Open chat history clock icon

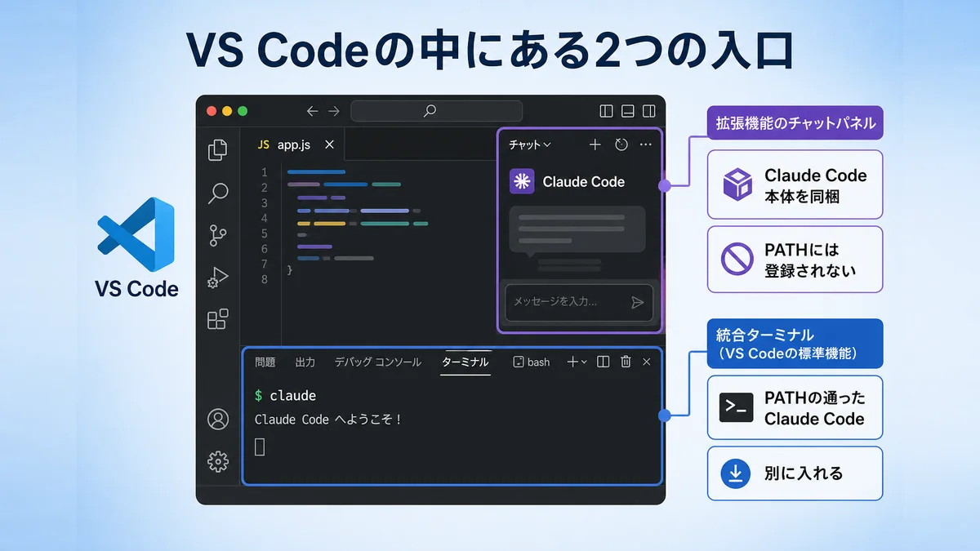pyautogui.click(x=621, y=144)
